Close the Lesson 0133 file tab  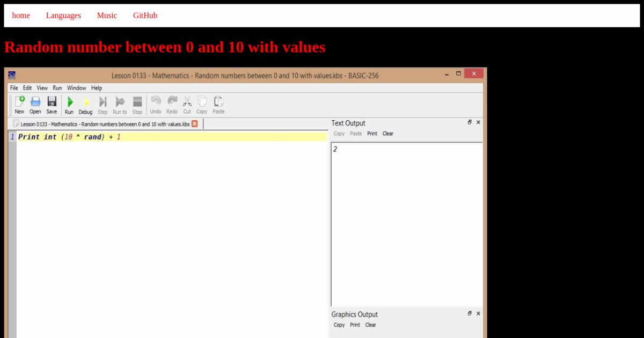click(195, 124)
